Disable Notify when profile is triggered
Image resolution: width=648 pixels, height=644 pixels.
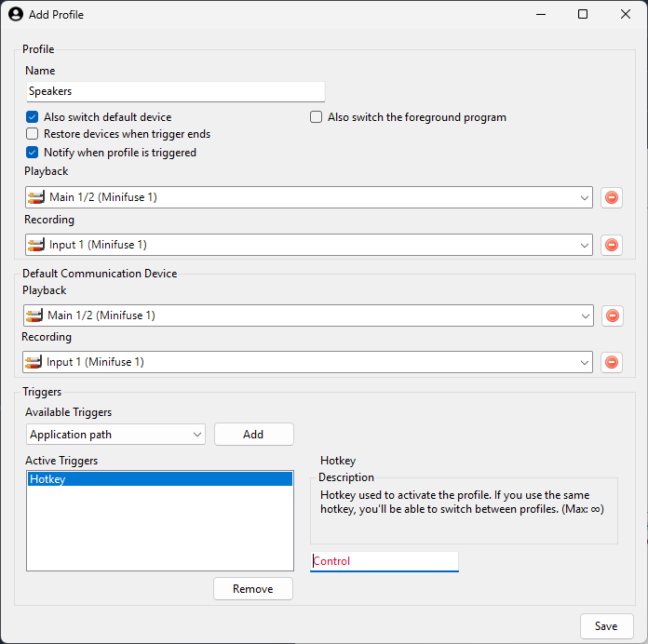(x=33, y=153)
